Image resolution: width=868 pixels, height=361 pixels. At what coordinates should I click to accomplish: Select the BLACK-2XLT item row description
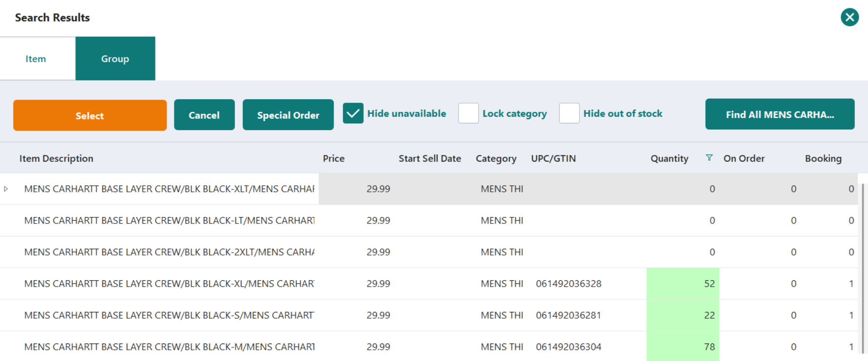[170, 252]
